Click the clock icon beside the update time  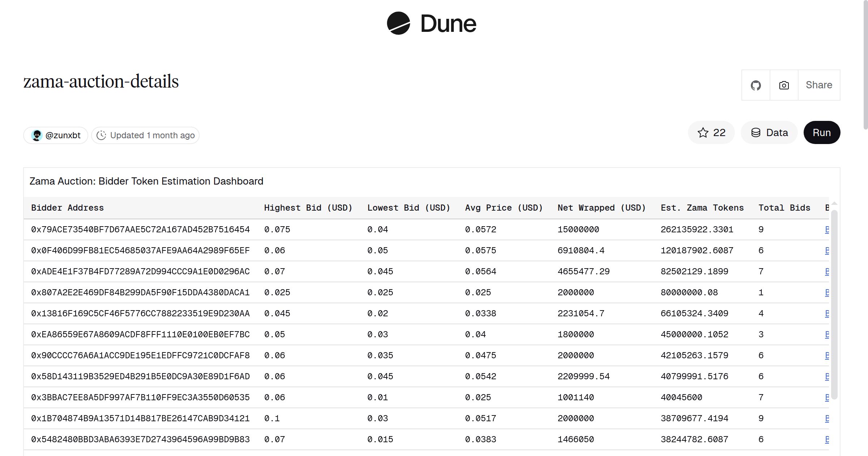102,135
